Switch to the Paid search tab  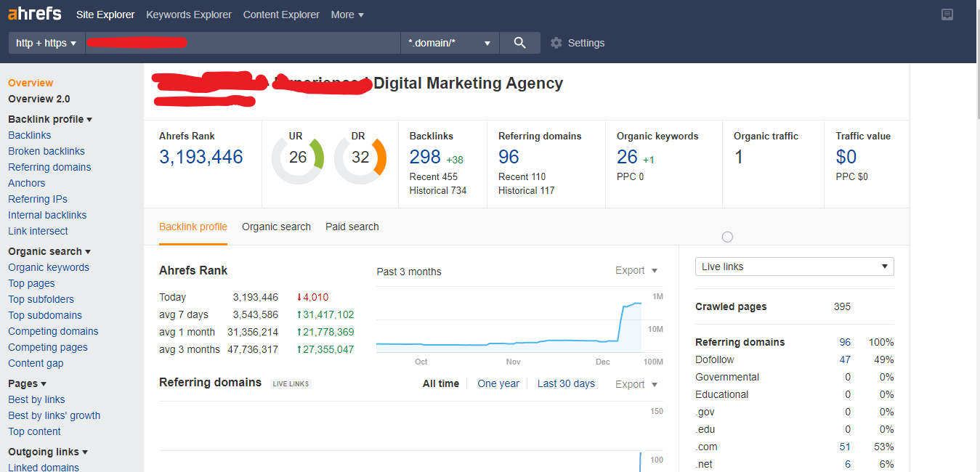[352, 227]
